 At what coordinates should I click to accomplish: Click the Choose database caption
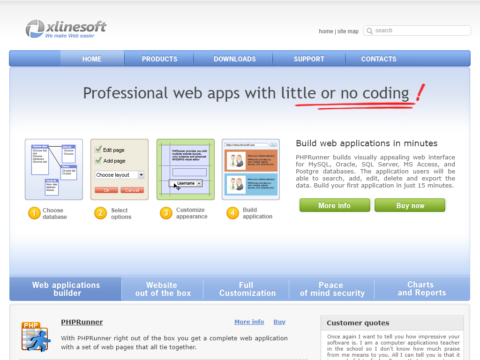(x=55, y=213)
